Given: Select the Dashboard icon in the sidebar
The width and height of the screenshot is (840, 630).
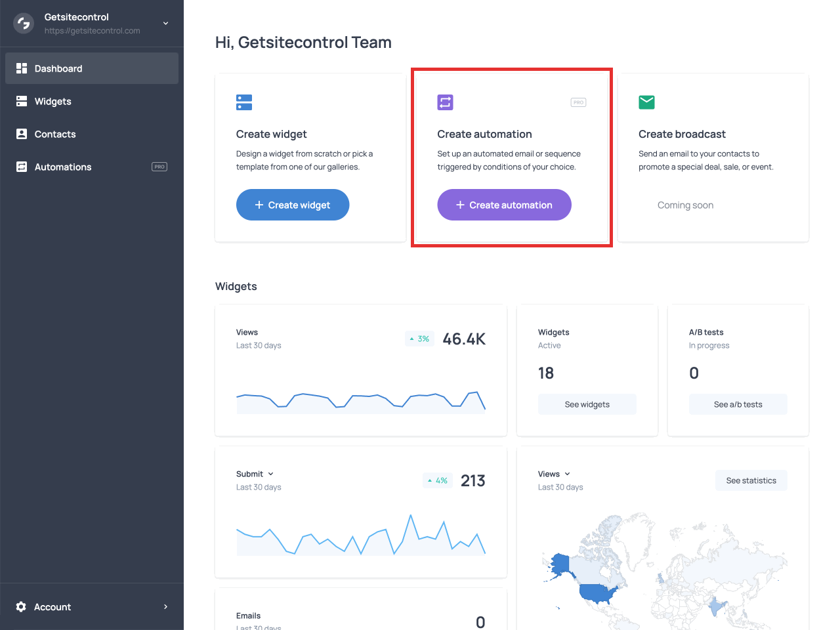Looking at the screenshot, I should point(22,68).
